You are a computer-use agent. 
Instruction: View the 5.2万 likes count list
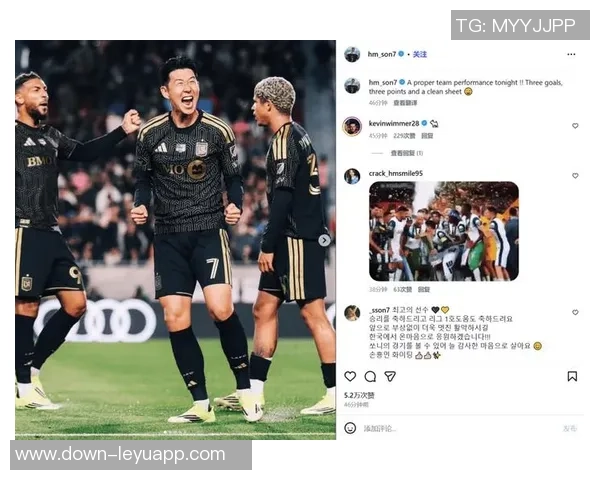click(359, 395)
